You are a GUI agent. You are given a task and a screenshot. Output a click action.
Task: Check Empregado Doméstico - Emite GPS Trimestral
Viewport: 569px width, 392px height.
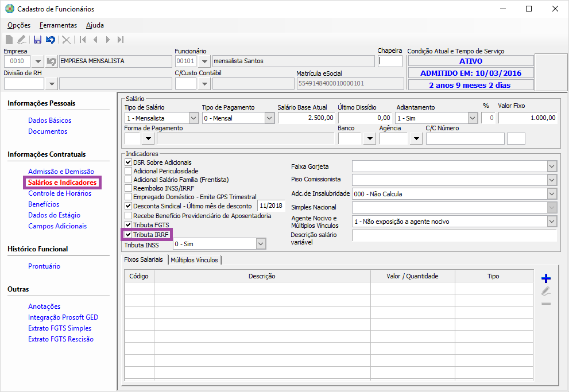tap(129, 197)
